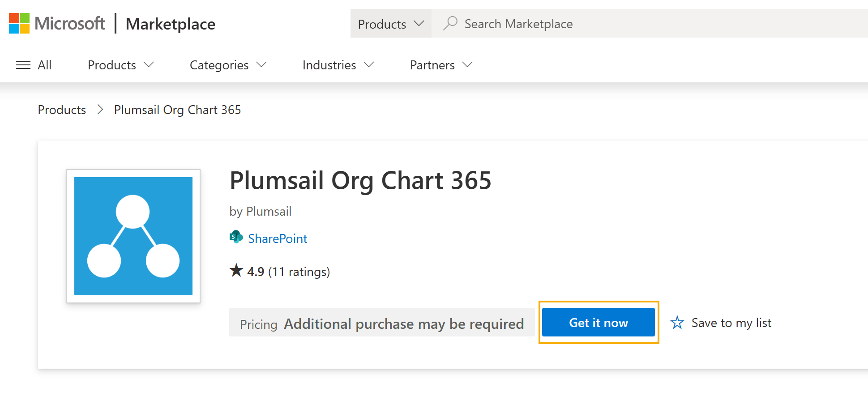
Task: Click the rating star icon
Action: pyautogui.click(x=236, y=270)
